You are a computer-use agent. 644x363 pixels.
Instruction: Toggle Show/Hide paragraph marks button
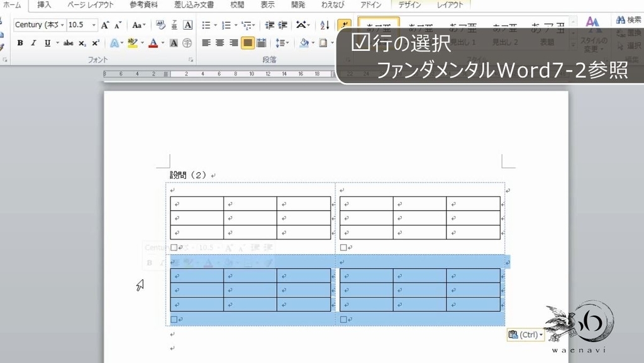(x=344, y=25)
